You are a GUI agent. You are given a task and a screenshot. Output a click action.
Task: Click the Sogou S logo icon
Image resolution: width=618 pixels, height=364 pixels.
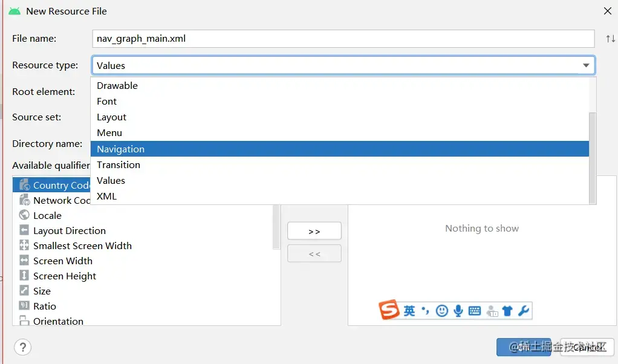point(389,310)
